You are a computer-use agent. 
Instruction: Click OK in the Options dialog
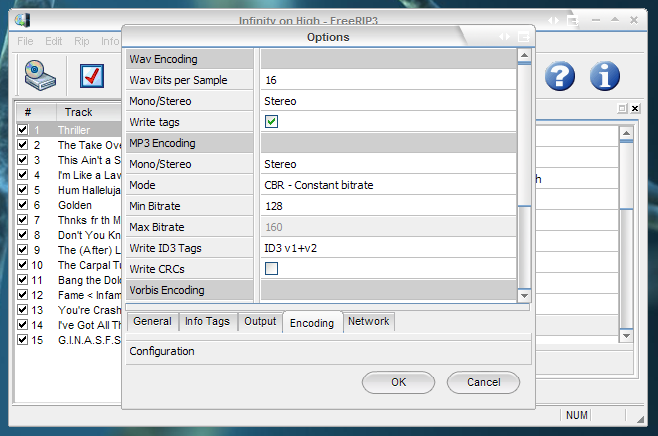point(398,382)
